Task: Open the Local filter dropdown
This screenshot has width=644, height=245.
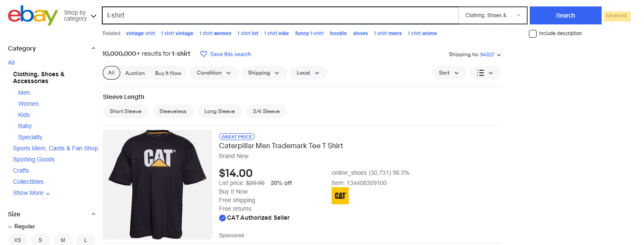Action: pyautogui.click(x=308, y=73)
